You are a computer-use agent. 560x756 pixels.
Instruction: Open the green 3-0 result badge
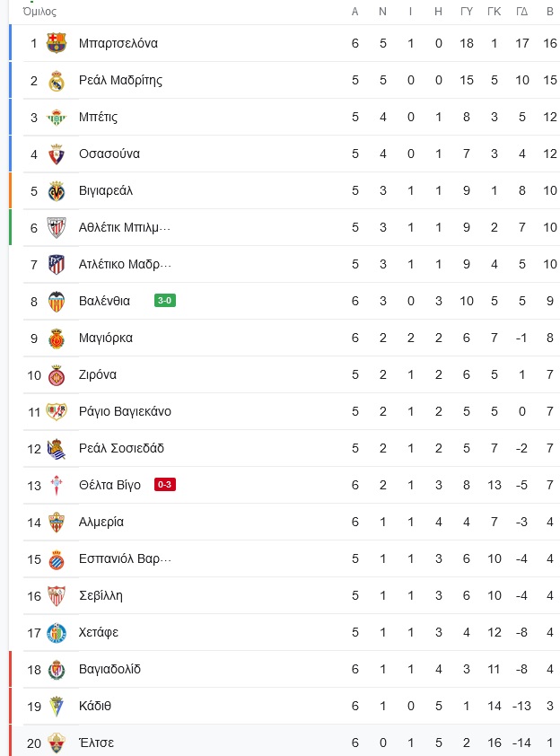tap(165, 301)
